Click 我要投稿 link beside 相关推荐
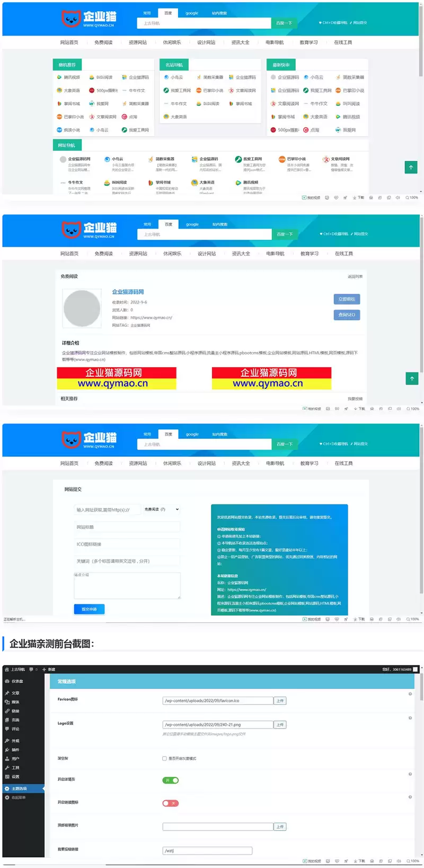The width and height of the screenshot is (424, 868). [x=355, y=399]
